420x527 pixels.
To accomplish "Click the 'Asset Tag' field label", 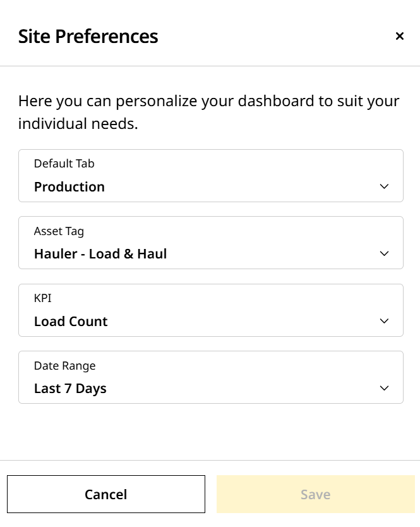I will click(59, 231).
